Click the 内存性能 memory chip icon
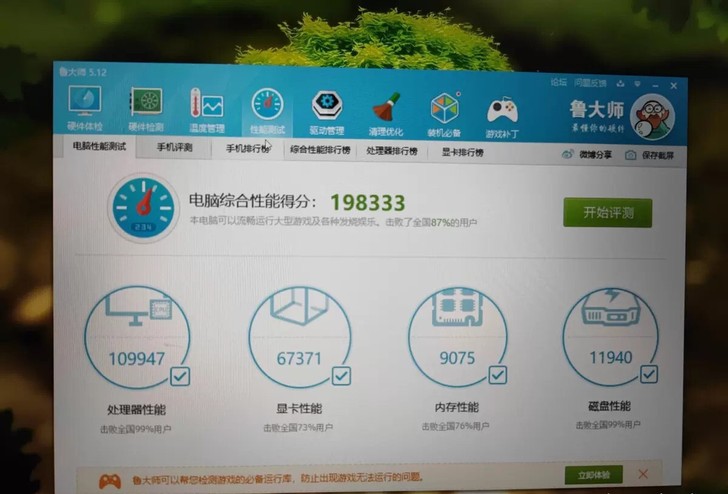 (x=458, y=307)
